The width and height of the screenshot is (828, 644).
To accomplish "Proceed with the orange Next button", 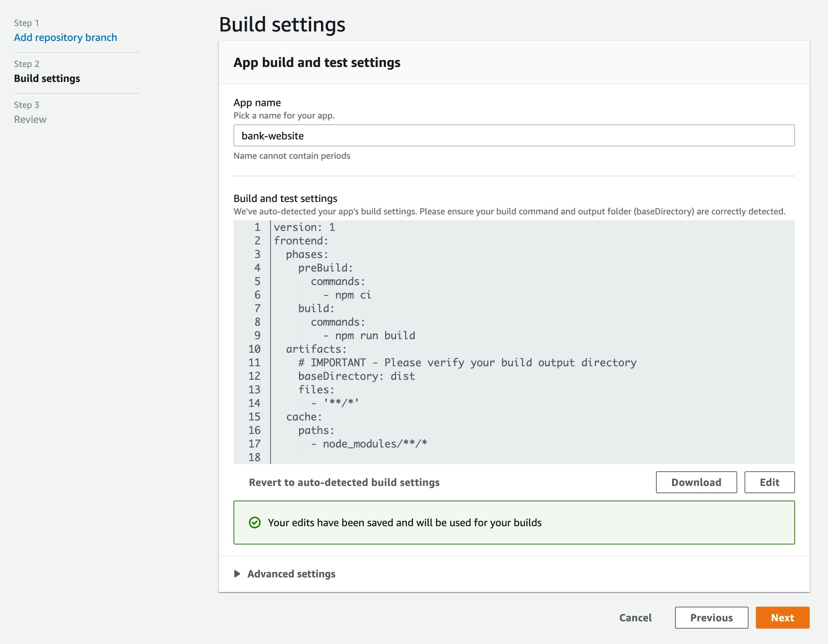I will (782, 617).
